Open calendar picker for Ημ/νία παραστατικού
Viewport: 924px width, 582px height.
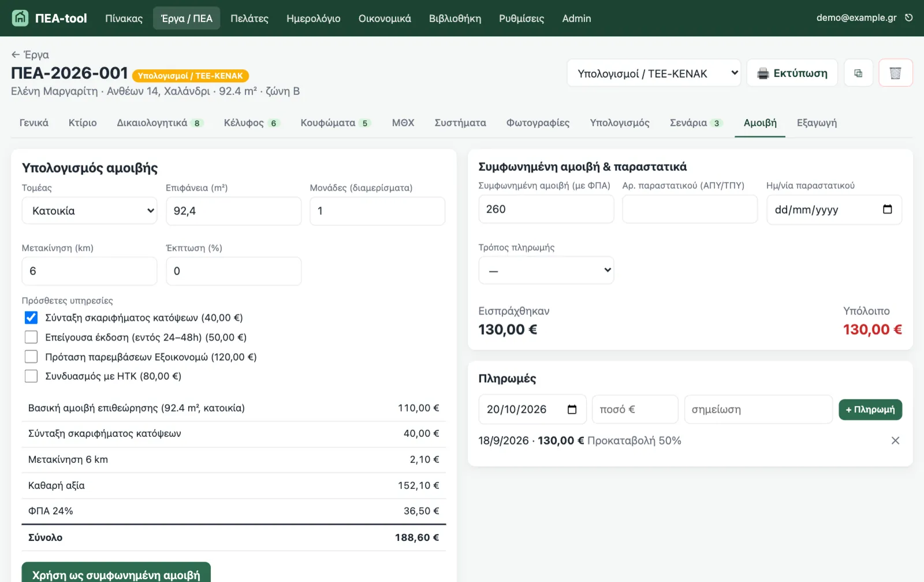point(888,209)
